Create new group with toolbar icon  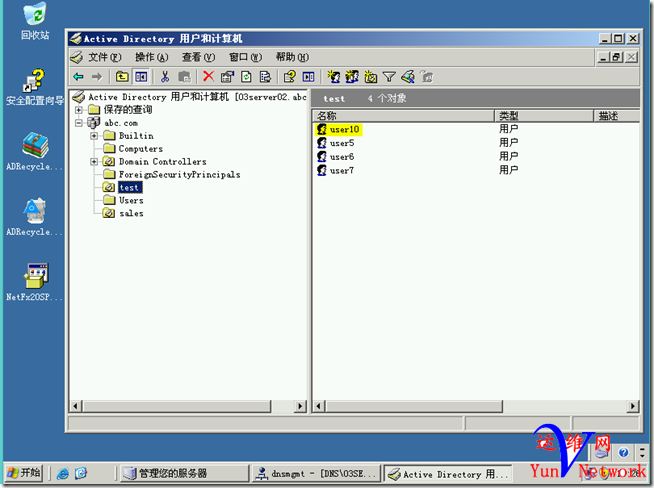coord(352,77)
